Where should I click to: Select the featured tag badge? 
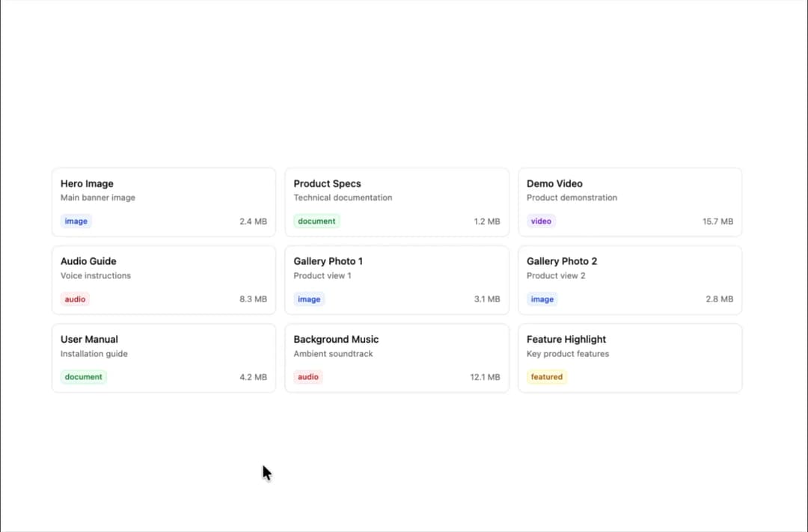pos(547,377)
